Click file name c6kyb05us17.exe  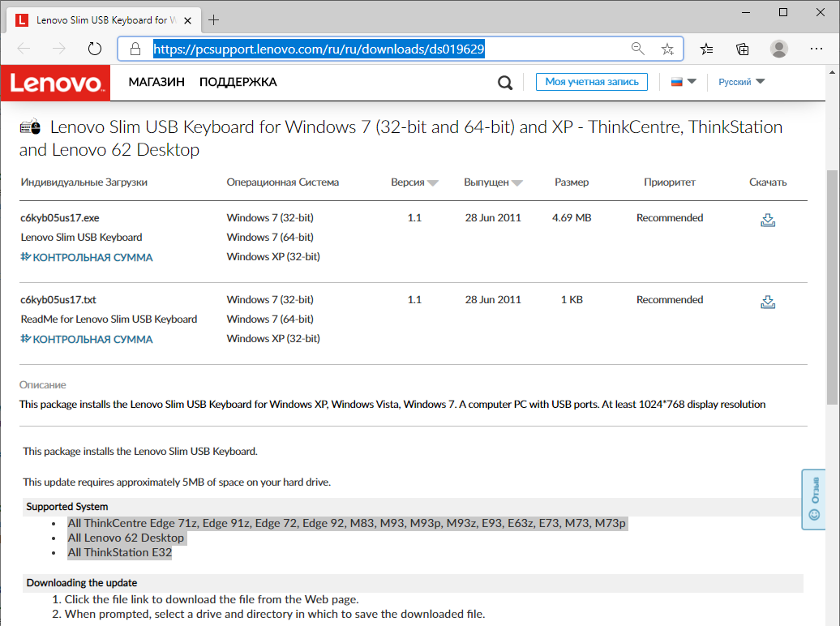pyautogui.click(x=60, y=217)
